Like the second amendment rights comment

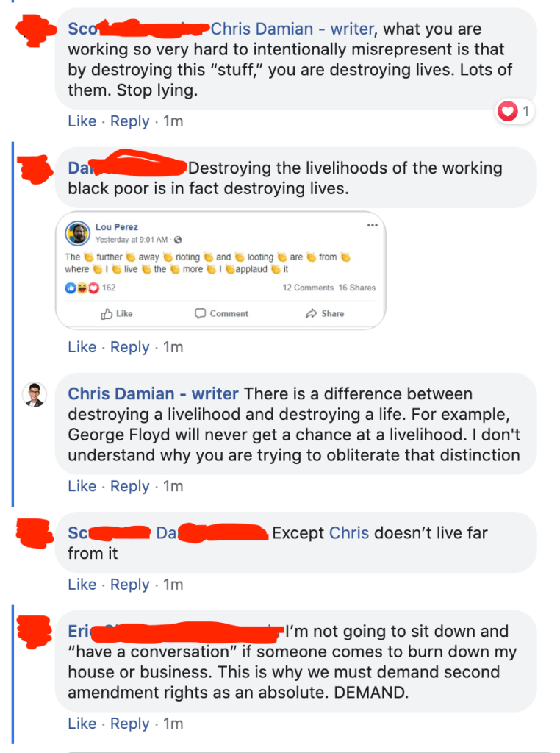click(x=82, y=724)
